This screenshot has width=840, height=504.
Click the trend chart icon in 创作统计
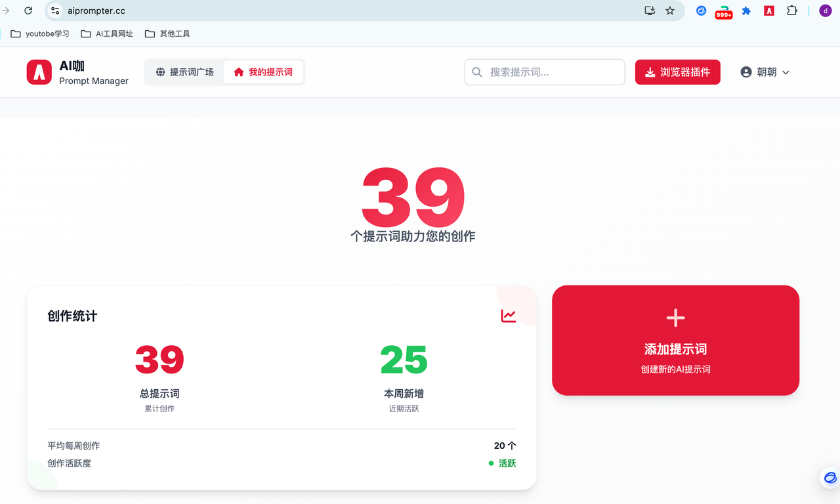(x=509, y=316)
